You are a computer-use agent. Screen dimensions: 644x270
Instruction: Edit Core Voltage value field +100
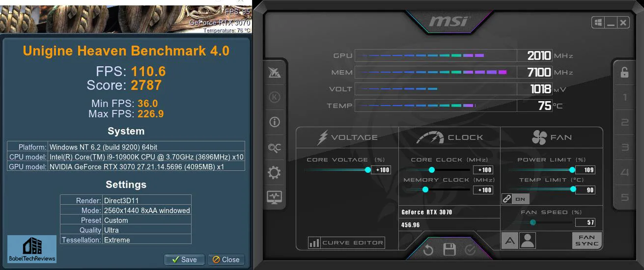click(x=381, y=170)
